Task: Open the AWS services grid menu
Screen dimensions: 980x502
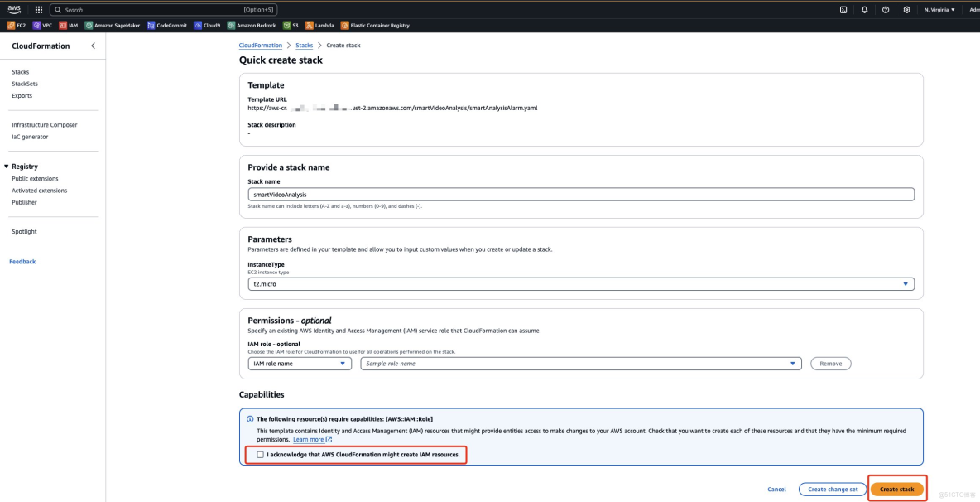Action: tap(39, 10)
